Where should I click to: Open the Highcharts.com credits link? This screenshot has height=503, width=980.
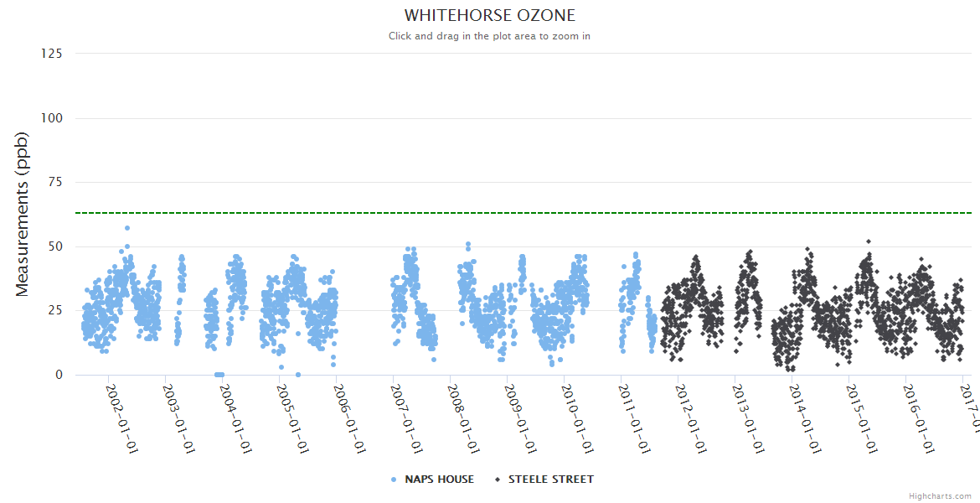click(940, 495)
